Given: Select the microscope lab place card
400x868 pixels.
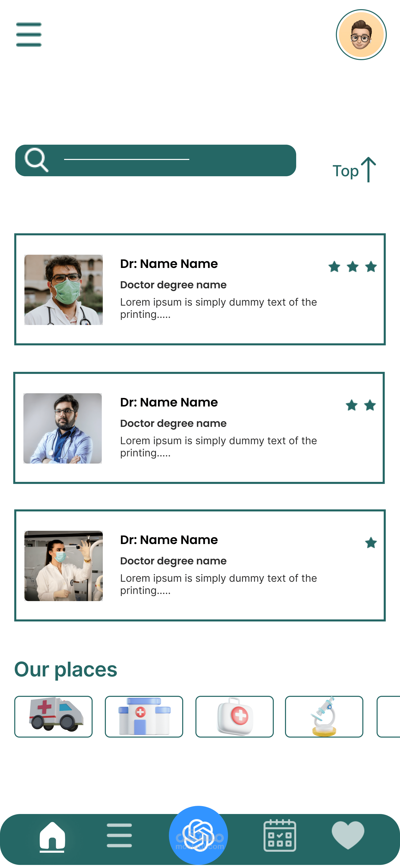Looking at the screenshot, I should pyautogui.click(x=324, y=716).
